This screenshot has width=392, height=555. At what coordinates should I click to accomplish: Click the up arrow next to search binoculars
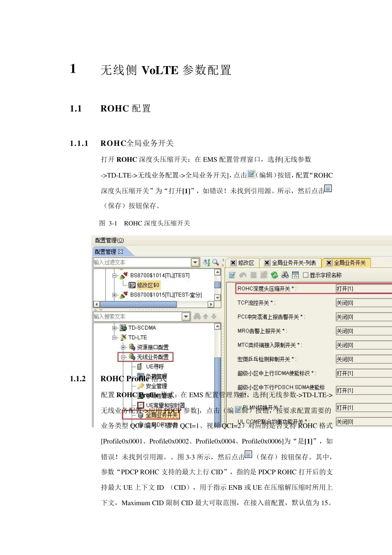[205, 316]
